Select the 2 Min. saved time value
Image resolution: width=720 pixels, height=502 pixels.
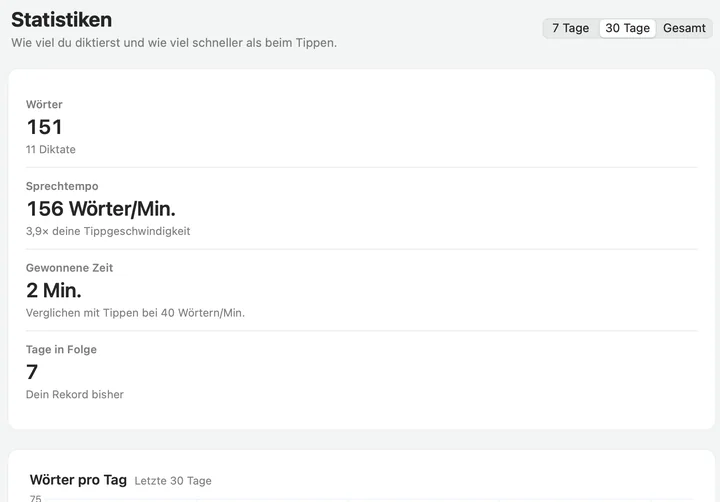click(54, 290)
